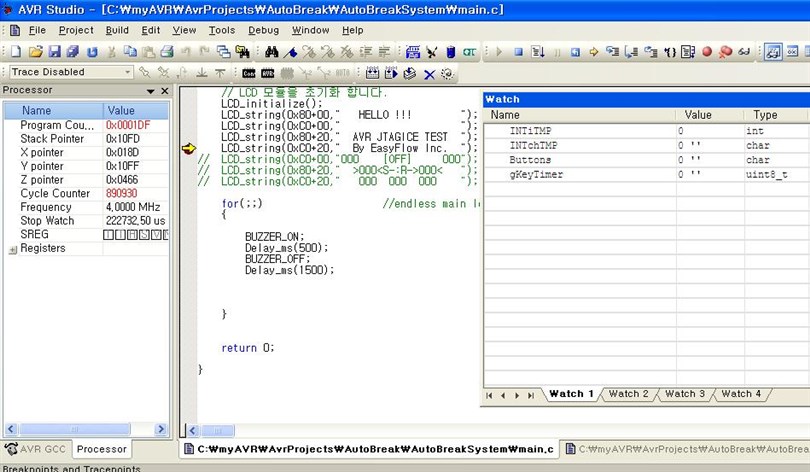Viewport: 810px width, 472px height.
Task: Click the gear-like icon after blue X
Action: pyautogui.click(x=447, y=74)
